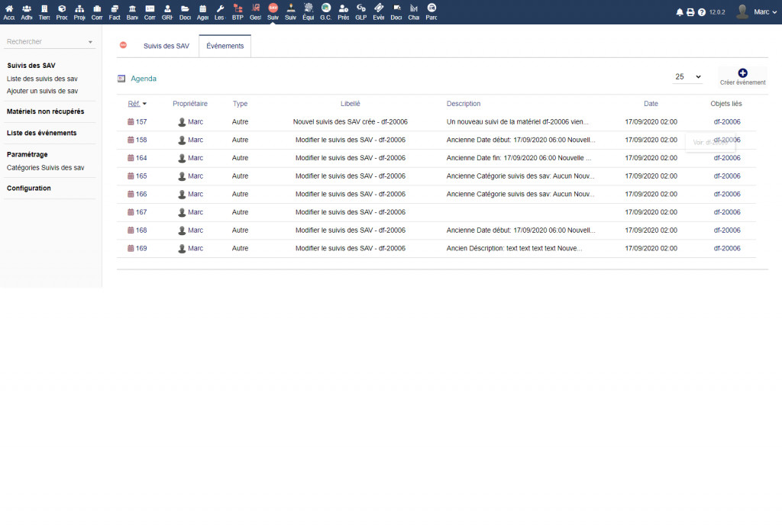The height and width of the screenshot is (532, 782).
Task: Open Catégories Suivis des sav in sidebar
Action: (x=45, y=167)
